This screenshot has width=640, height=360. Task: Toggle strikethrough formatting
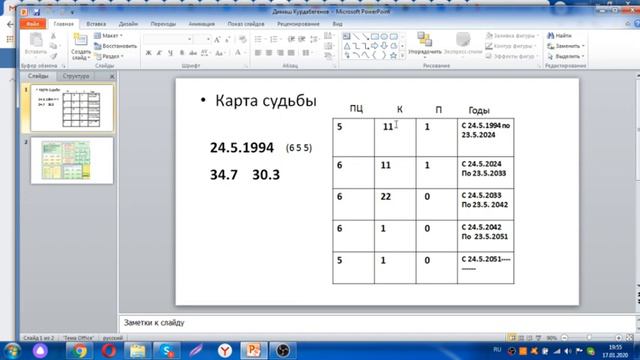point(193,53)
